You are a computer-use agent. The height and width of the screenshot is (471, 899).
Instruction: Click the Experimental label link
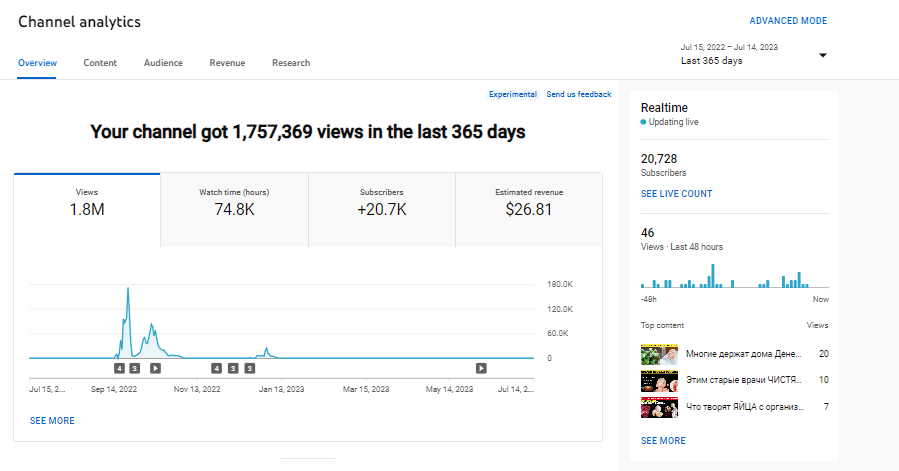(x=512, y=94)
